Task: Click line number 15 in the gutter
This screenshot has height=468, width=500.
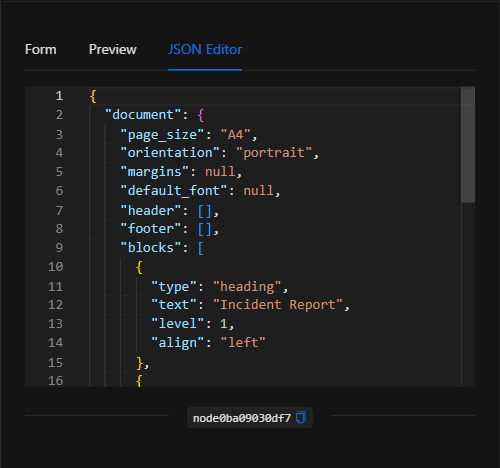Action: click(55, 363)
